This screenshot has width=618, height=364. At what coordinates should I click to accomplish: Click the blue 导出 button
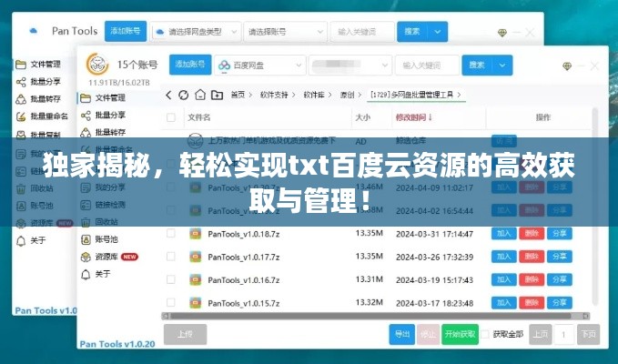(402, 335)
